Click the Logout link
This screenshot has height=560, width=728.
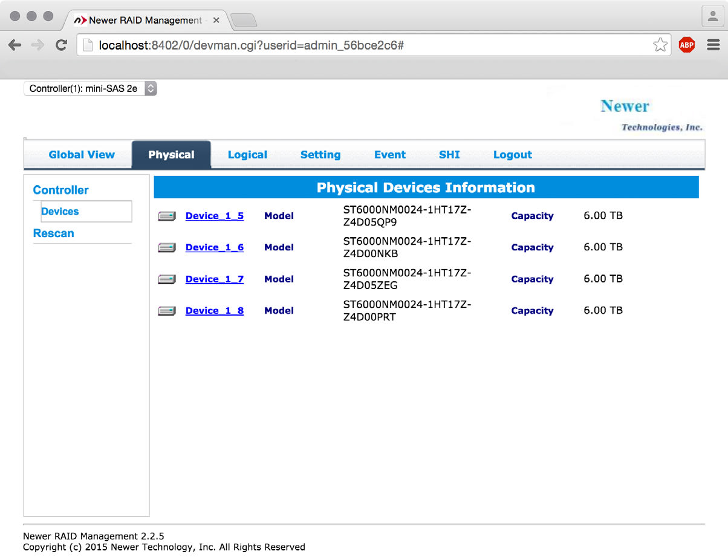tap(513, 155)
